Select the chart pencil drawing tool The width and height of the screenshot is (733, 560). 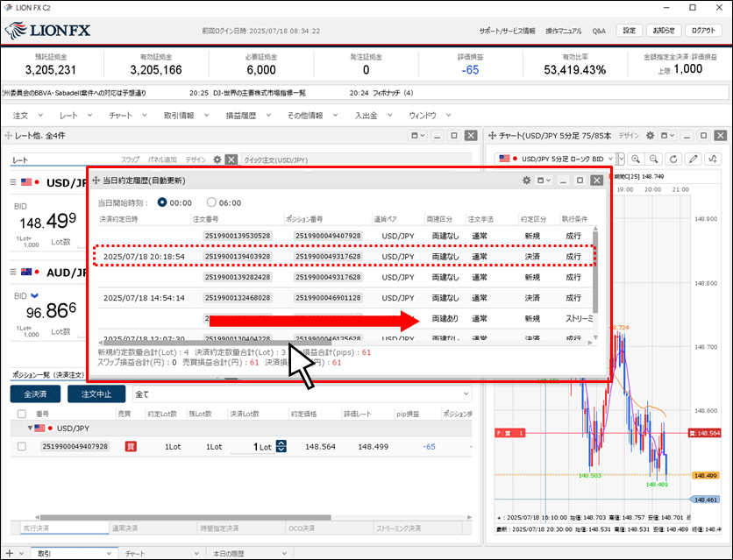[x=694, y=159]
